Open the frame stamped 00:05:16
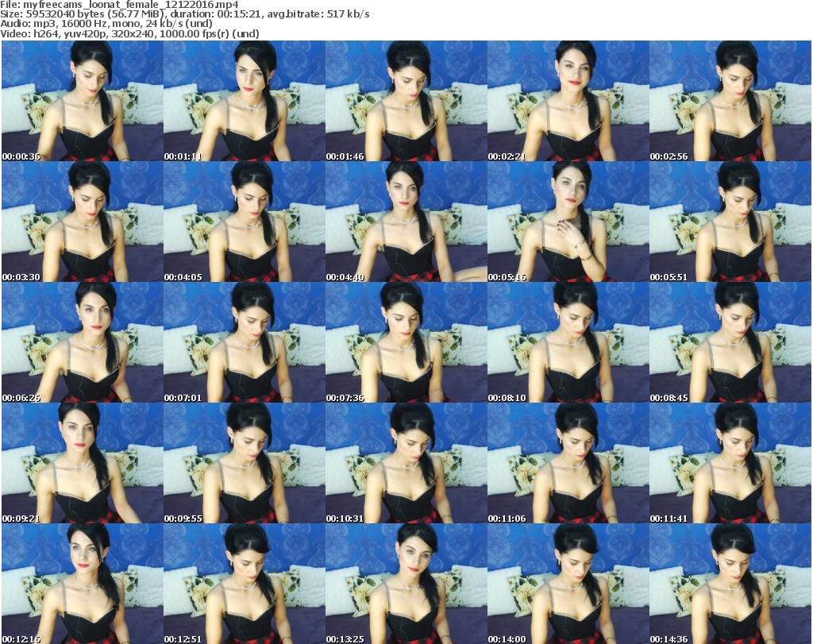 click(x=568, y=222)
